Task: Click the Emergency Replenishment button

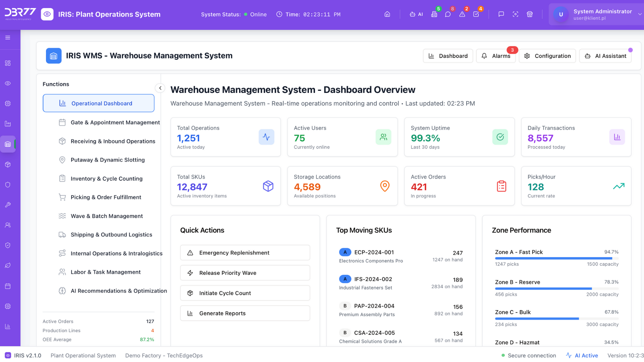Action: pos(245,253)
